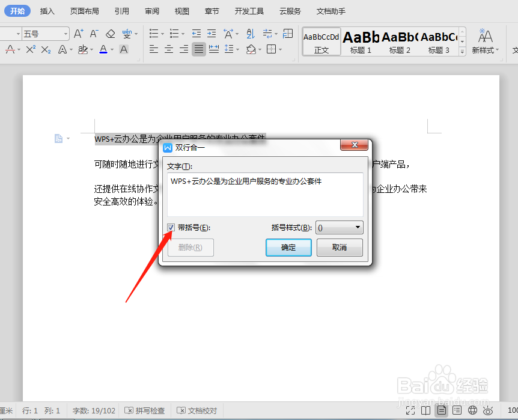Apply the 正文 style
Viewport: 518px width, 420px height.
tap(321, 41)
